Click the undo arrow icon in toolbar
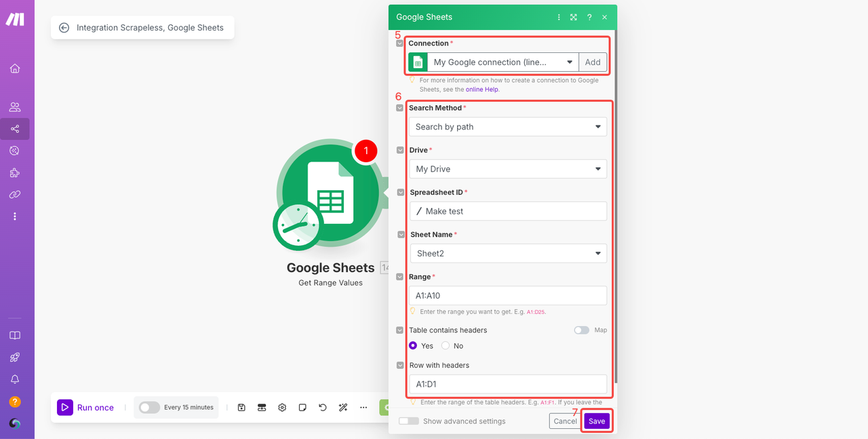 click(x=323, y=408)
